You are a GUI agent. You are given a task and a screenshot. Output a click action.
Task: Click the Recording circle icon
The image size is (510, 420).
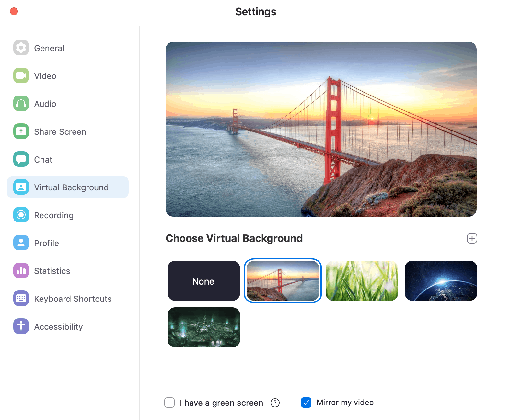21,215
